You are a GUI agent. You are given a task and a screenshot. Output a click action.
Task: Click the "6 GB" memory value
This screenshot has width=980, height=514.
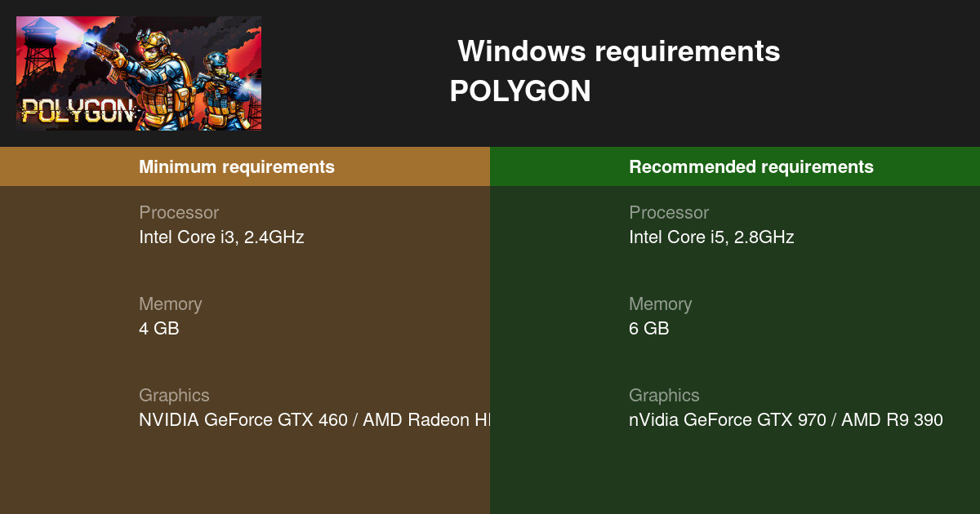tap(649, 329)
